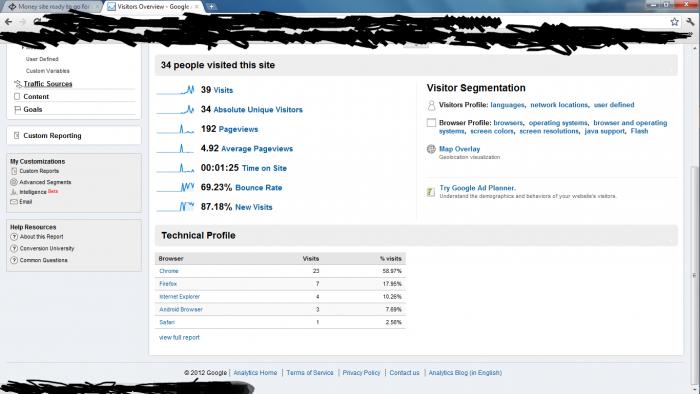Click the Absolute Unique Visitors sparkline

tap(175, 109)
